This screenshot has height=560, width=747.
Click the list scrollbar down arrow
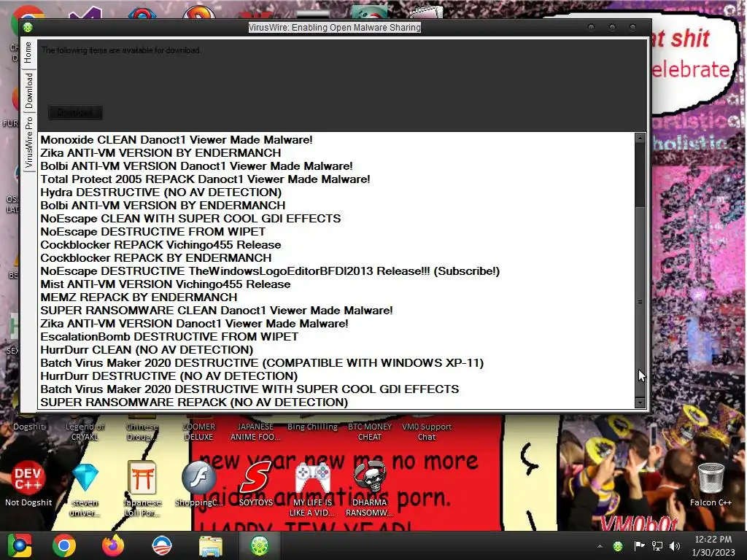(640, 402)
